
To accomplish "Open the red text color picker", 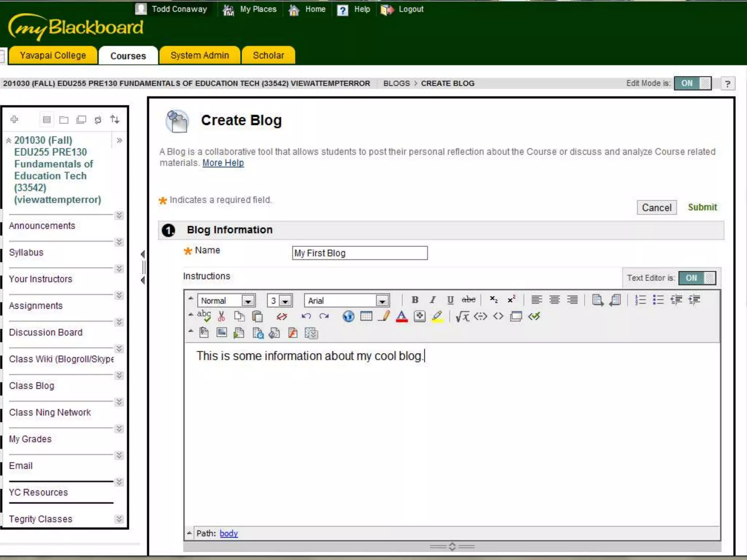I will tap(402, 316).
